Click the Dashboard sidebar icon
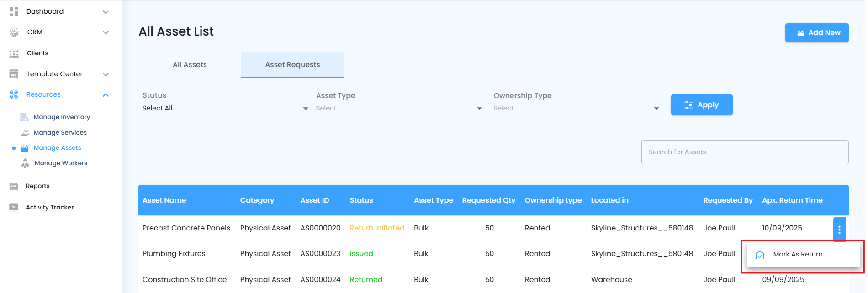868x293 pixels. [14, 11]
